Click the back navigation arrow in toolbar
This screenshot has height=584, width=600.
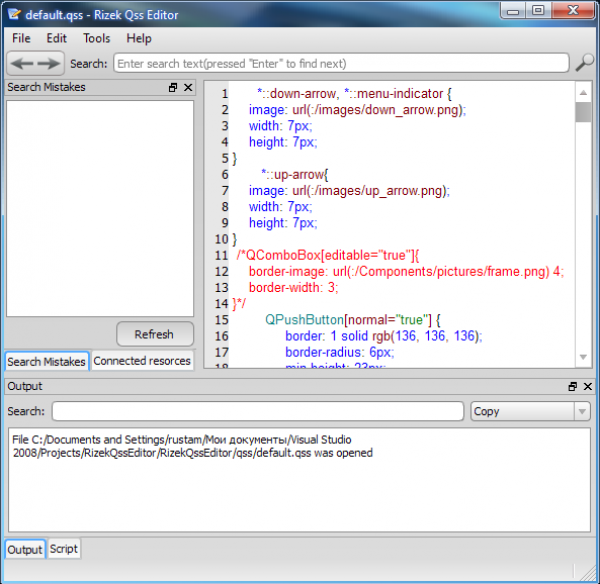(22, 63)
